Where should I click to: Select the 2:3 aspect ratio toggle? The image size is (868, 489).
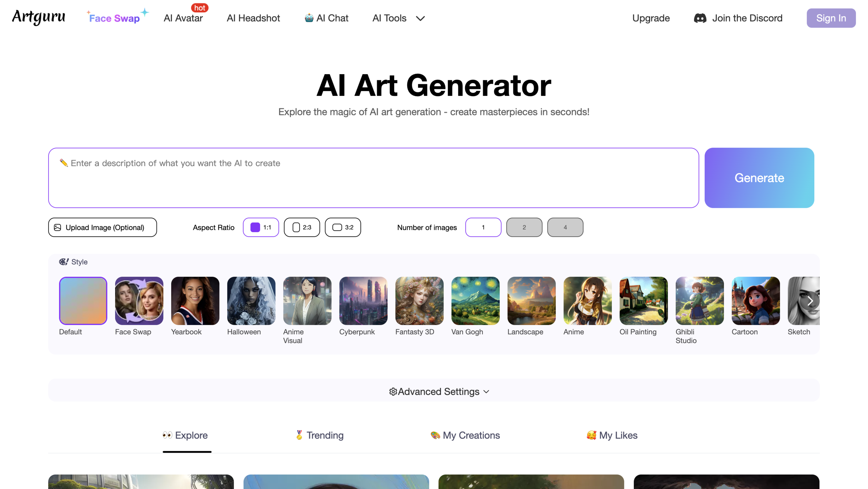[x=302, y=227]
